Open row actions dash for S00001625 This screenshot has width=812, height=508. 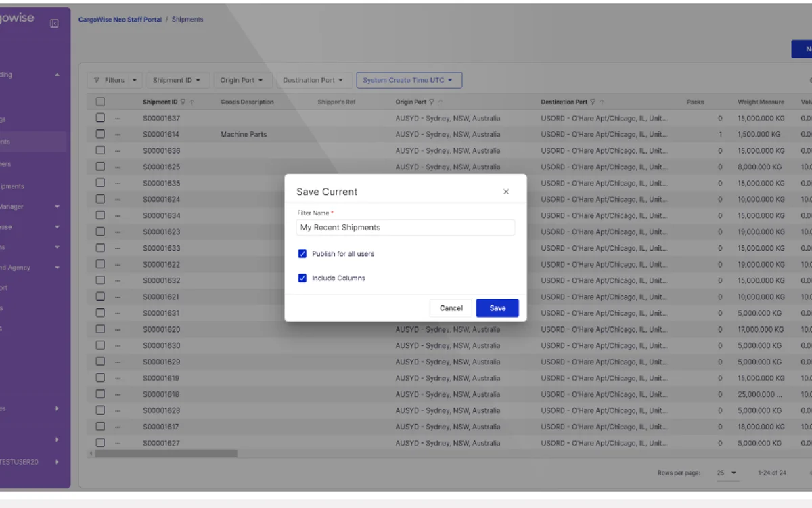click(118, 167)
